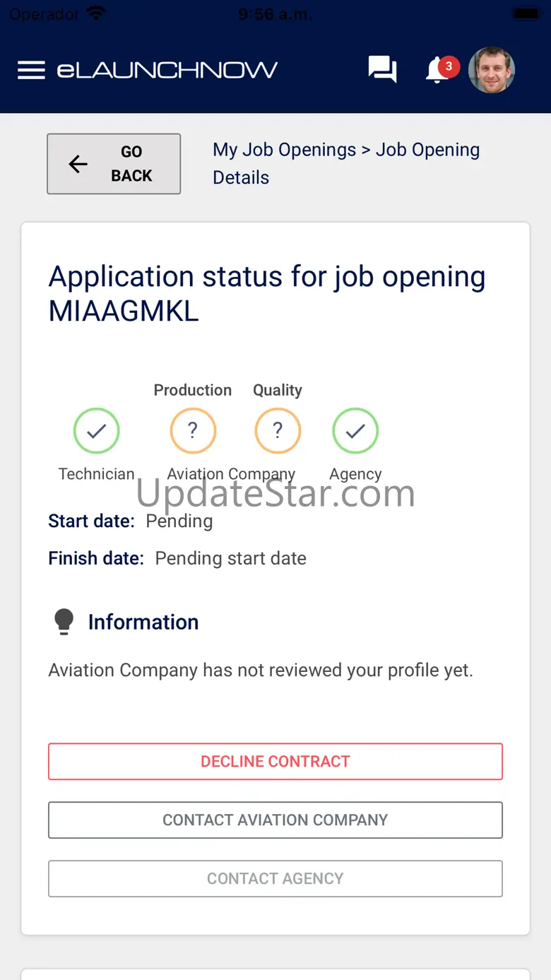The image size is (551, 980).
Task: Click the Decline Contract button
Action: [x=275, y=761]
